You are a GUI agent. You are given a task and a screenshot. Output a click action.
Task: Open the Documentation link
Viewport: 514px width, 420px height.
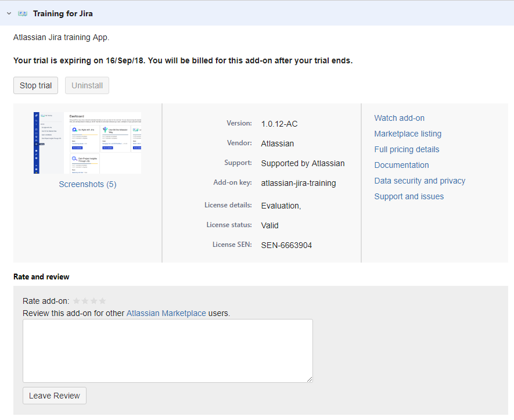(x=401, y=165)
